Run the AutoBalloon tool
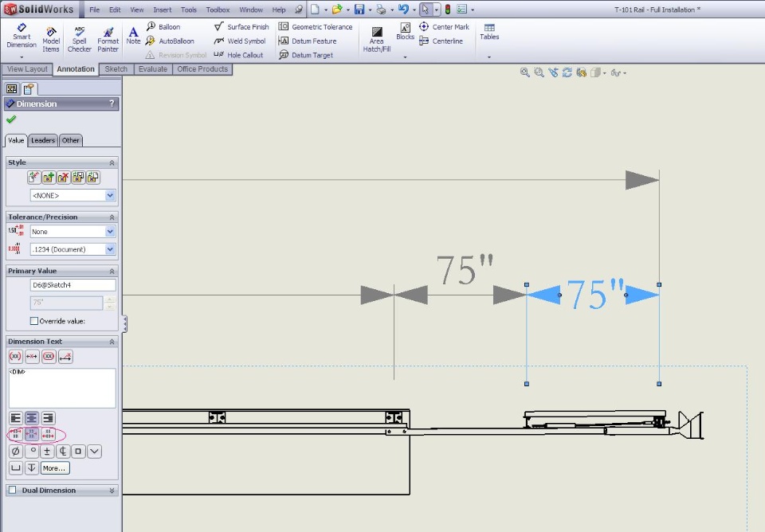This screenshot has width=765, height=532. pos(170,41)
